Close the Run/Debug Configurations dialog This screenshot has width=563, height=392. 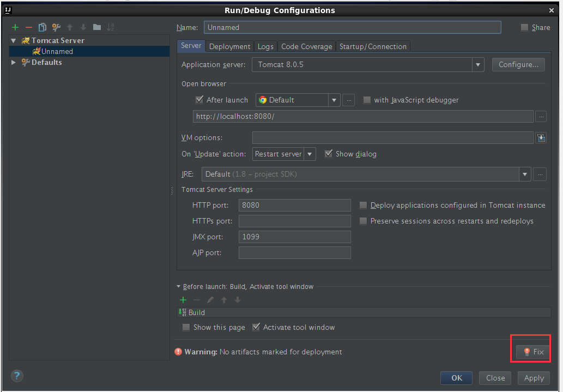pyautogui.click(x=552, y=10)
